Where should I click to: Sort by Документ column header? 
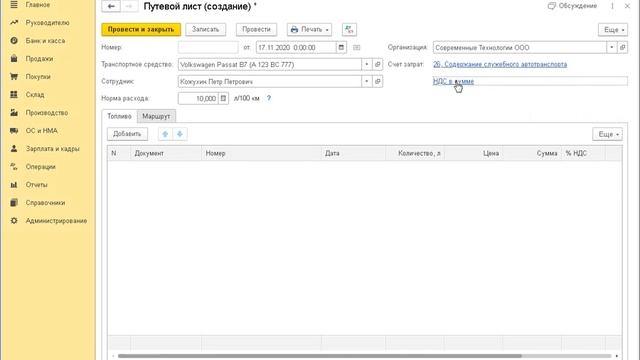pos(166,153)
